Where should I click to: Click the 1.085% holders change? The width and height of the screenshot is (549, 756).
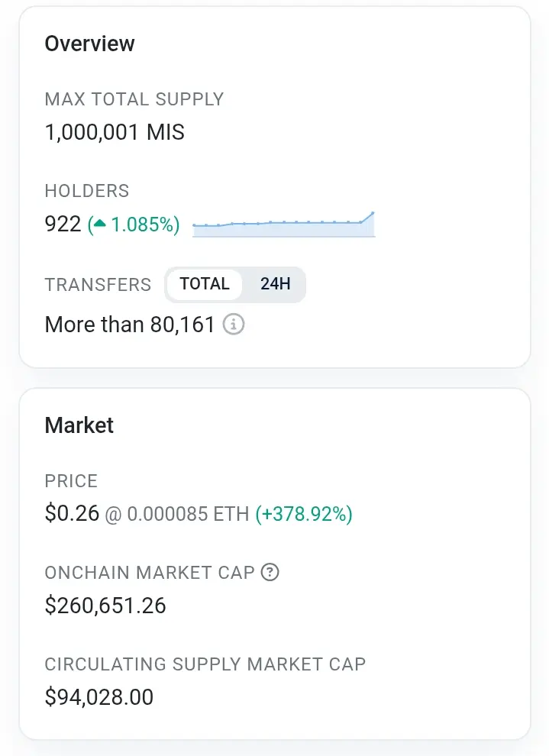(142, 225)
